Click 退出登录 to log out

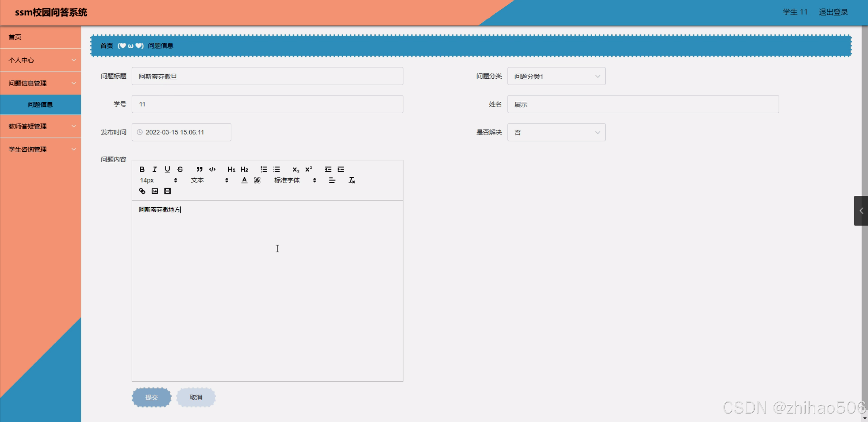[833, 12]
